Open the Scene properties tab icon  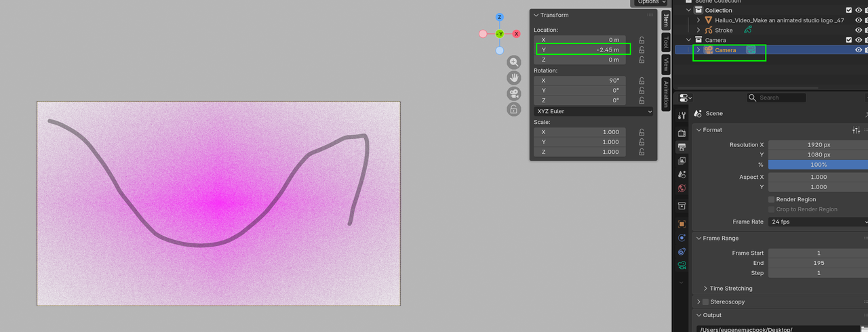click(x=682, y=175)
